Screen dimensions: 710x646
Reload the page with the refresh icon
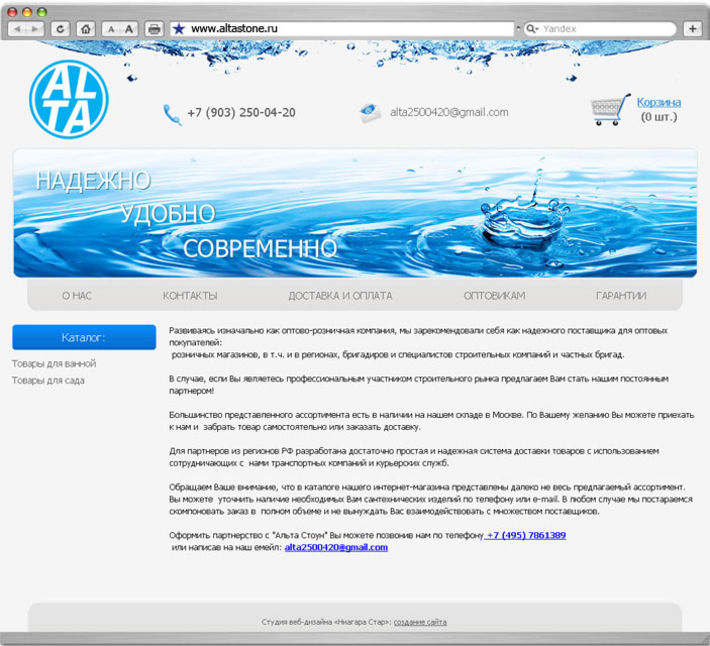[60, 29]
